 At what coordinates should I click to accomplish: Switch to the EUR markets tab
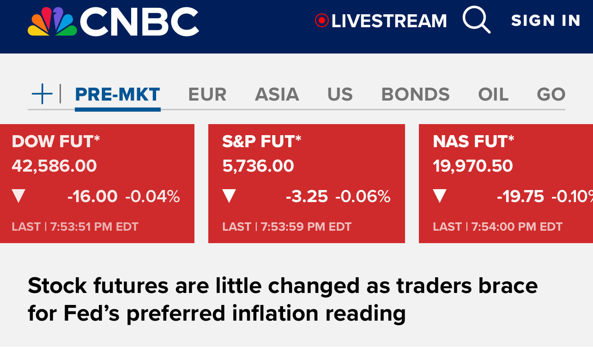(x=207, y=95)
